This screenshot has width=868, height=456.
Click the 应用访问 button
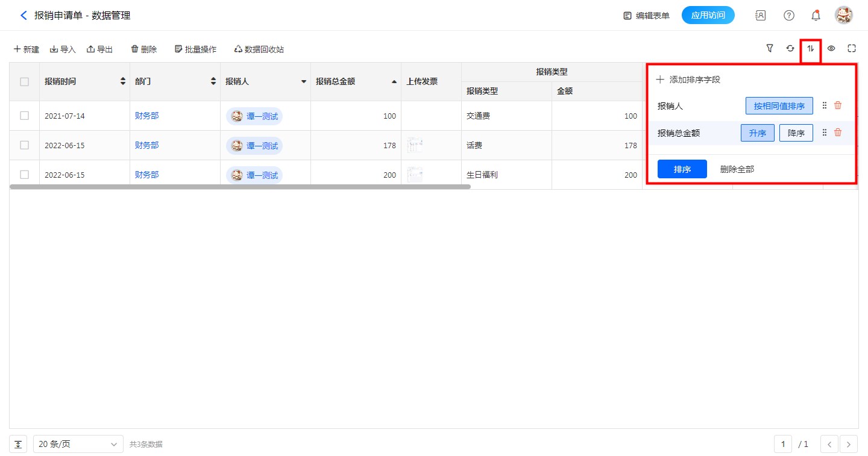click(708, 16)
